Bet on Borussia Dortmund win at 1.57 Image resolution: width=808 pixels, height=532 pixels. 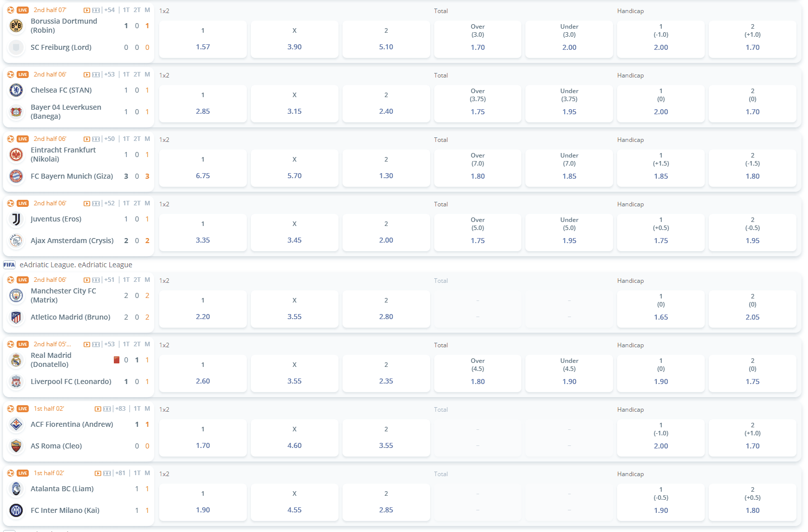[203, 39]
